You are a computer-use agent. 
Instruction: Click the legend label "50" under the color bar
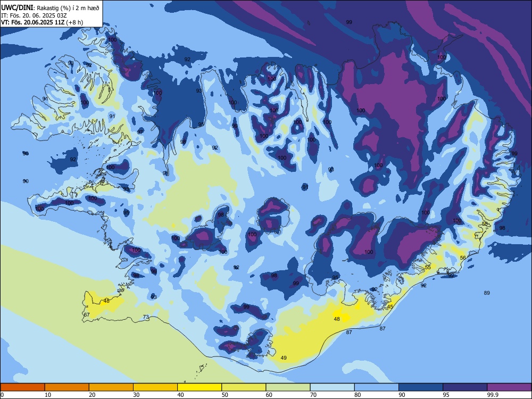coord(225,395)
